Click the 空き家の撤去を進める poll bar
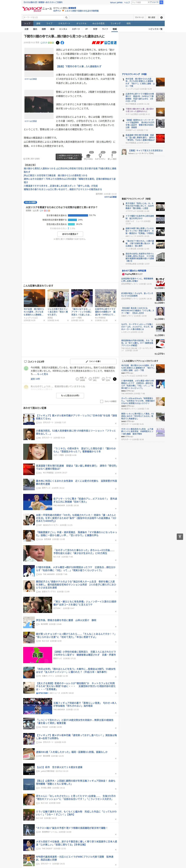This screenshot has width=186, height=868. (78, 215)
